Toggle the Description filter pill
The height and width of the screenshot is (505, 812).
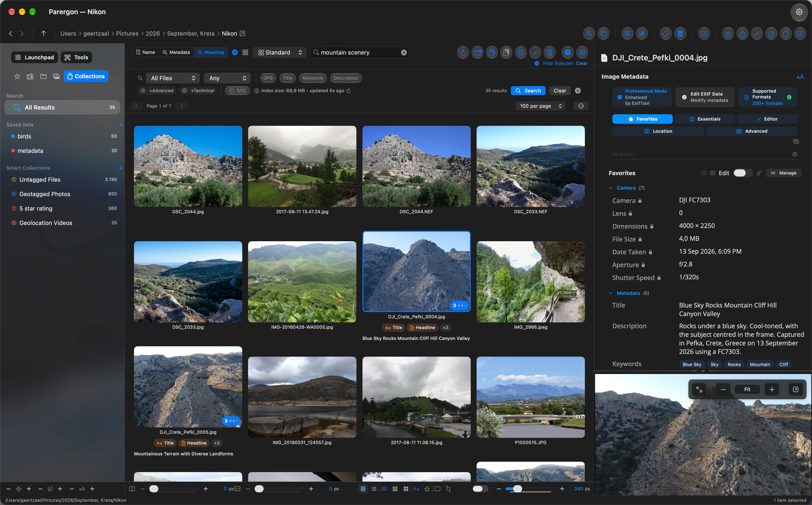pos(346,78)
